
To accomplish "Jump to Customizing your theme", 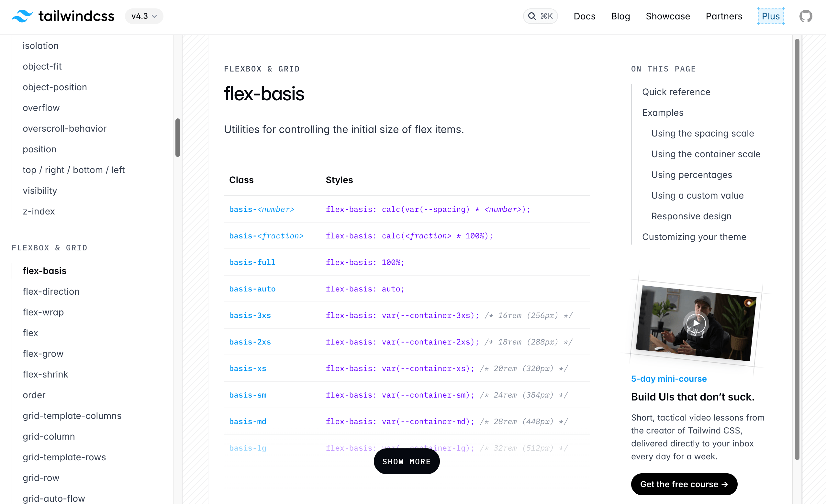I will [x=694, y=237].
